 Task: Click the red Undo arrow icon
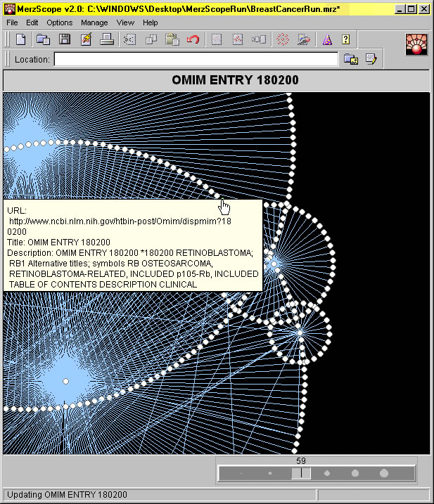click(193, 39)
